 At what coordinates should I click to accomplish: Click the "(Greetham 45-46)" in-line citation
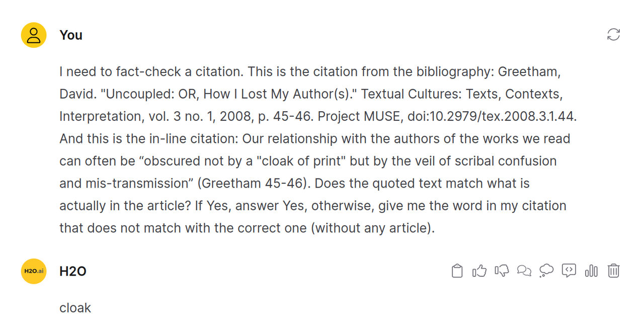[x=253, y=183]
